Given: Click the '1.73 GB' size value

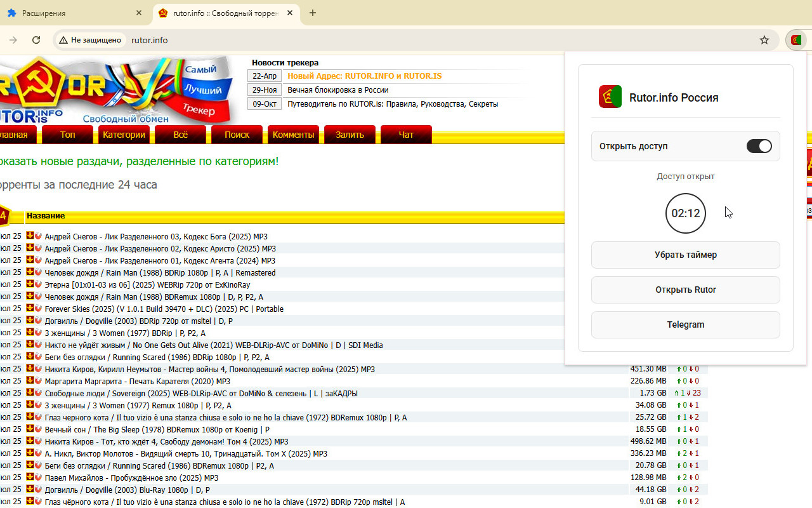Looking at the screenshot, I should [x=653, y=393].
